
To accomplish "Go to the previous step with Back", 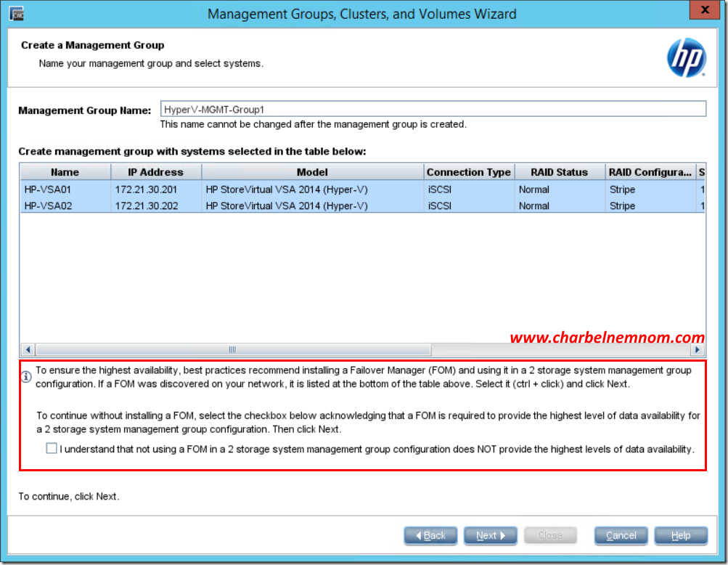I will 430,535.
